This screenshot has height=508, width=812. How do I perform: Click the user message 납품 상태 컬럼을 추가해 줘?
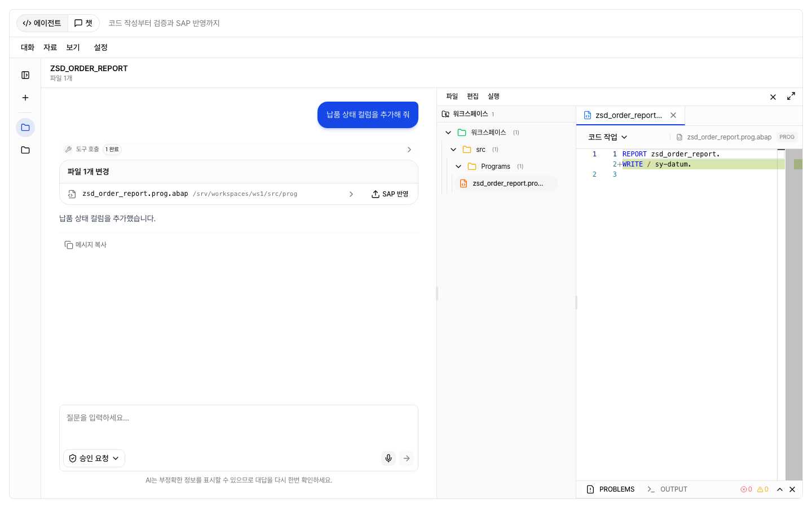[x=368, y=115]
